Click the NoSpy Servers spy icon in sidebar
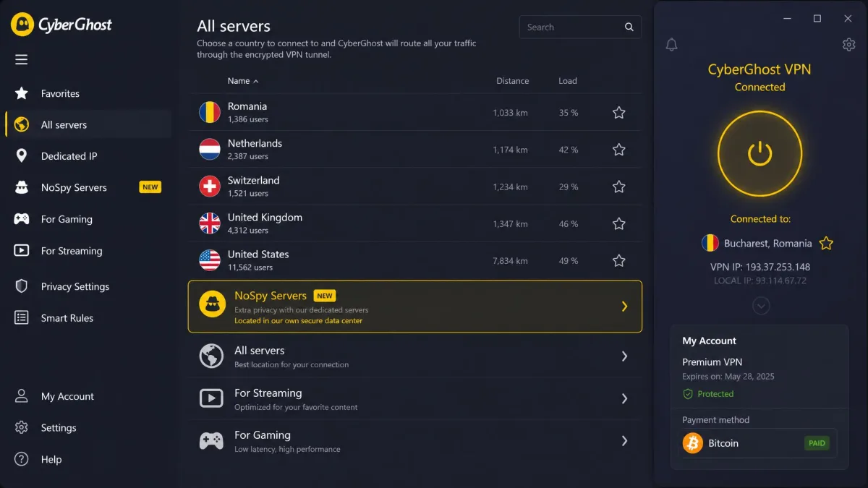 [22, 187]
